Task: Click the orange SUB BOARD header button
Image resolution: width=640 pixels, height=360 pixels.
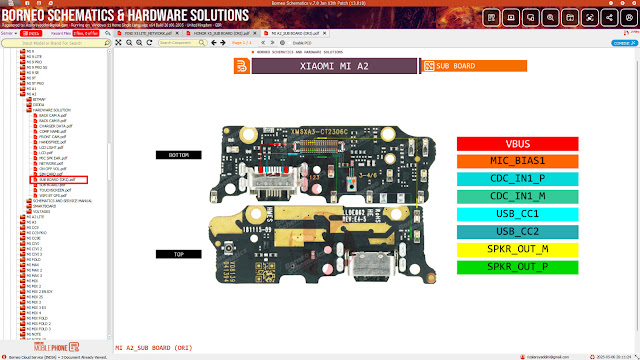Action: coord(474,66)
